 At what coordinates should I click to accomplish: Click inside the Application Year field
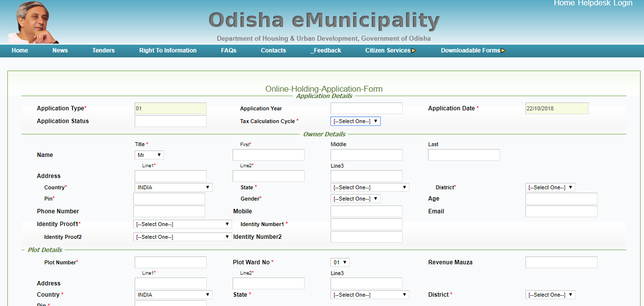pyautogui.click(x=366, y=108)
